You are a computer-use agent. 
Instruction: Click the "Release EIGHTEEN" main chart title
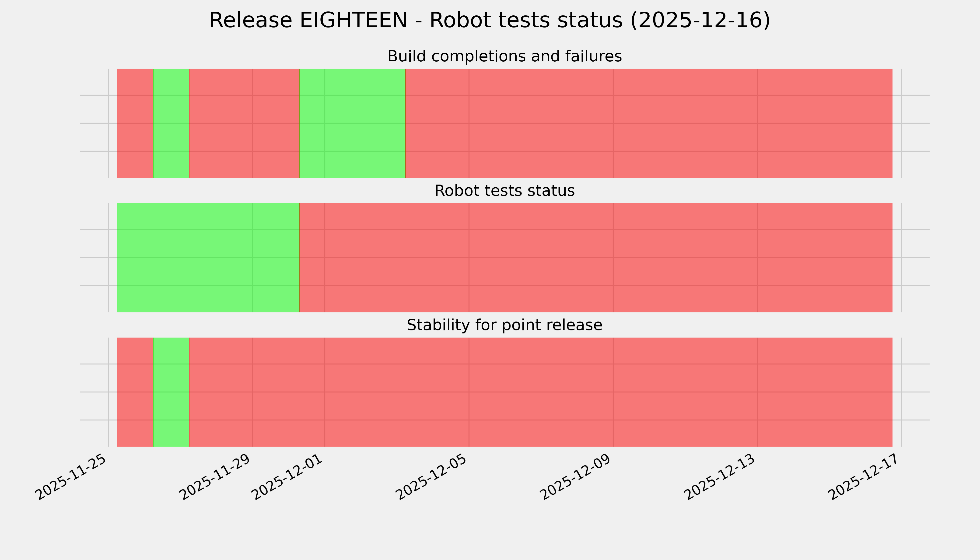pos(489,21)
